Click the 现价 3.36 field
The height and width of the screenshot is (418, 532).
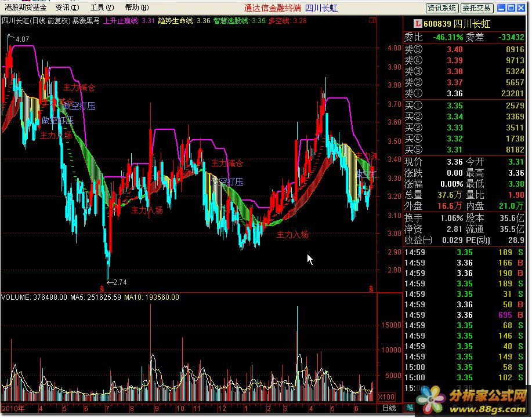(x=433, y=162)
